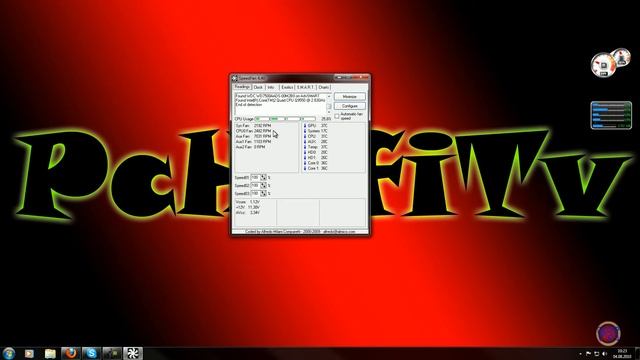Click the GPU temperature indicator icon
Image resolution: width=640 pixels, height=360 pixels.
(305, 126)
